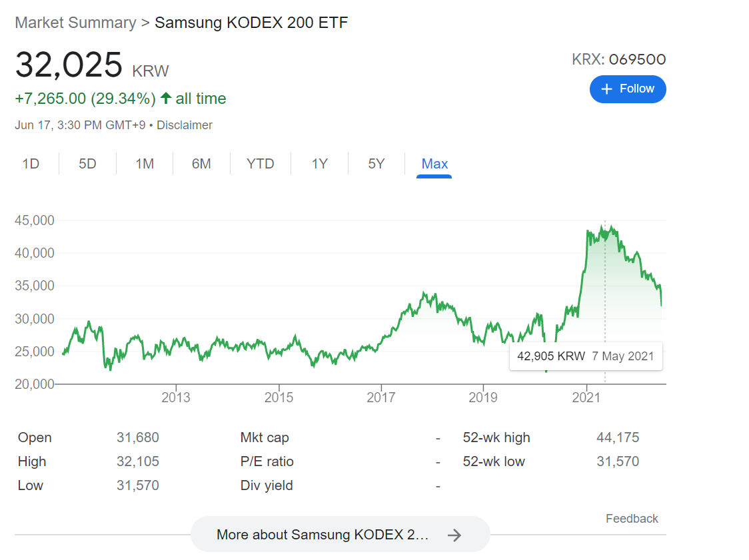
Task: Select the 5D time range tab
Action: 87,164
